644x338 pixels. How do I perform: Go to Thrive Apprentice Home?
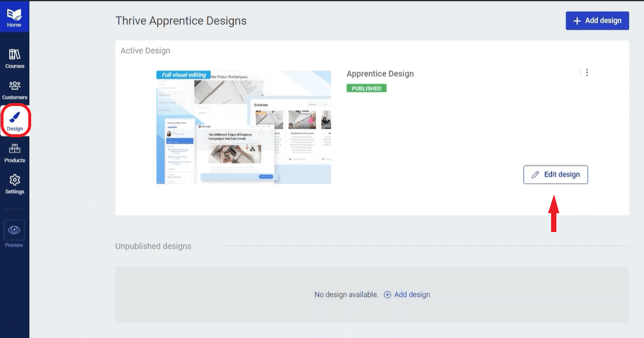[14, 17]
